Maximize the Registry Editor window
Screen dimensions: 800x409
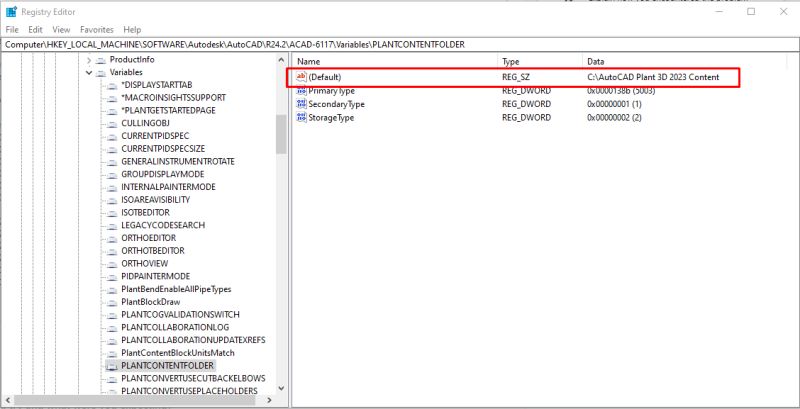[751, 12]
